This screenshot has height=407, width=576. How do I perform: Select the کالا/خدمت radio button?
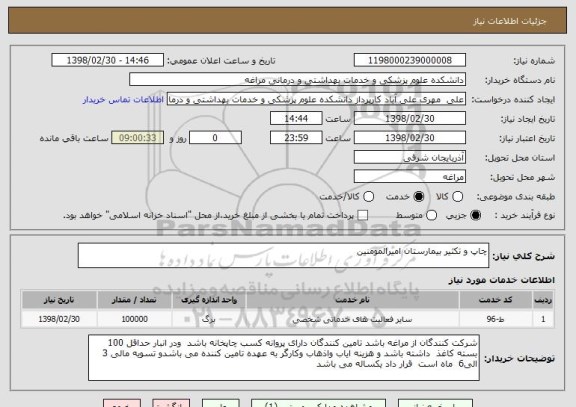click(368, 197)
